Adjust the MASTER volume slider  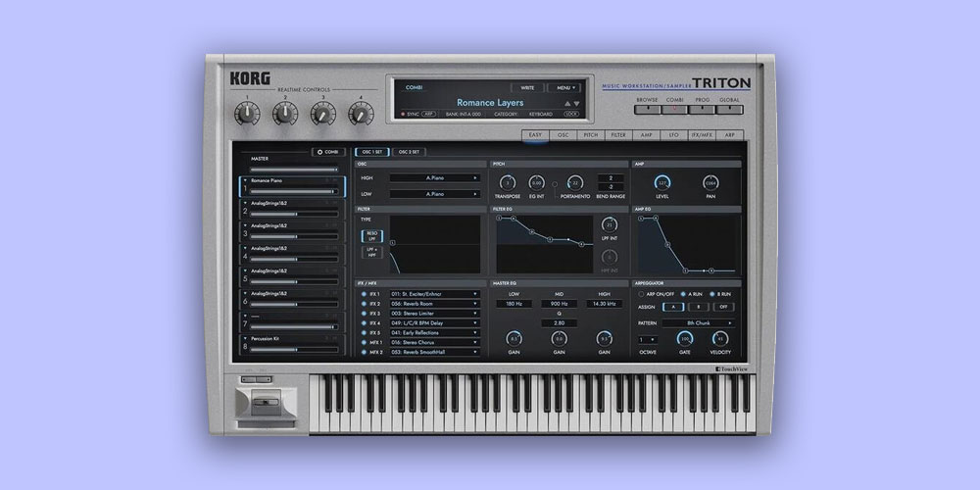294,170
